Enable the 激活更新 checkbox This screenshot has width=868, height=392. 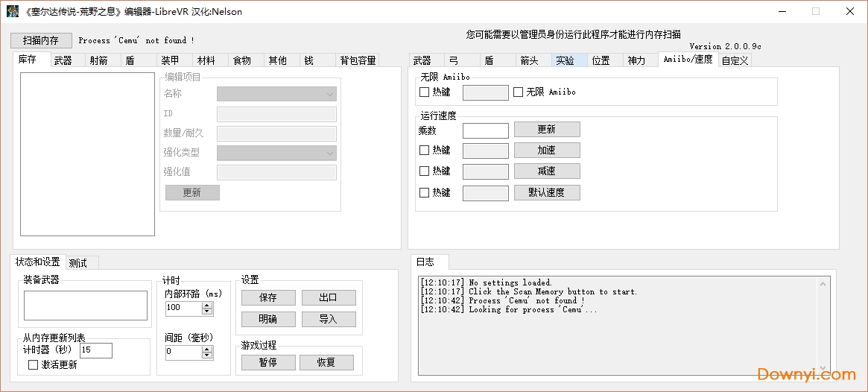[x=34, y=365]
